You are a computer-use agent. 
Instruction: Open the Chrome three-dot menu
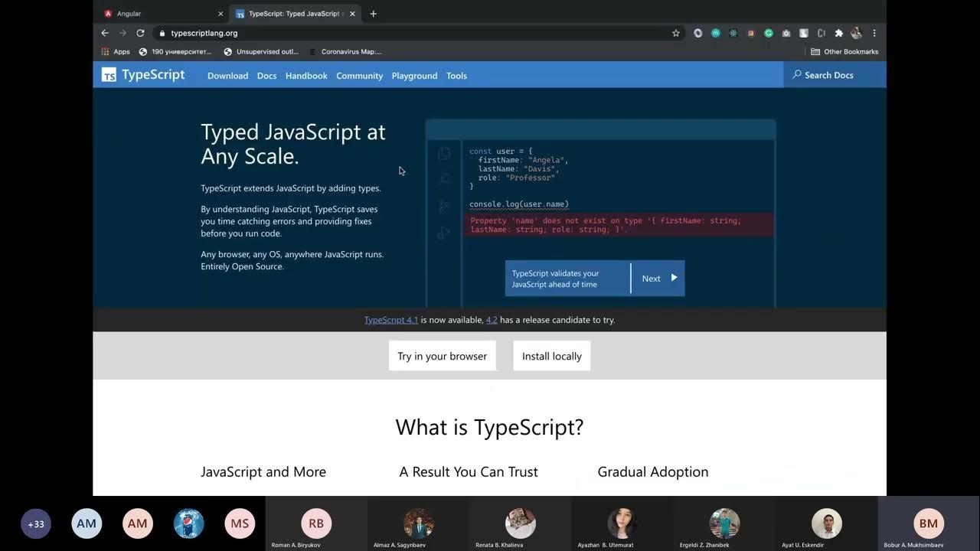[874, 33]
